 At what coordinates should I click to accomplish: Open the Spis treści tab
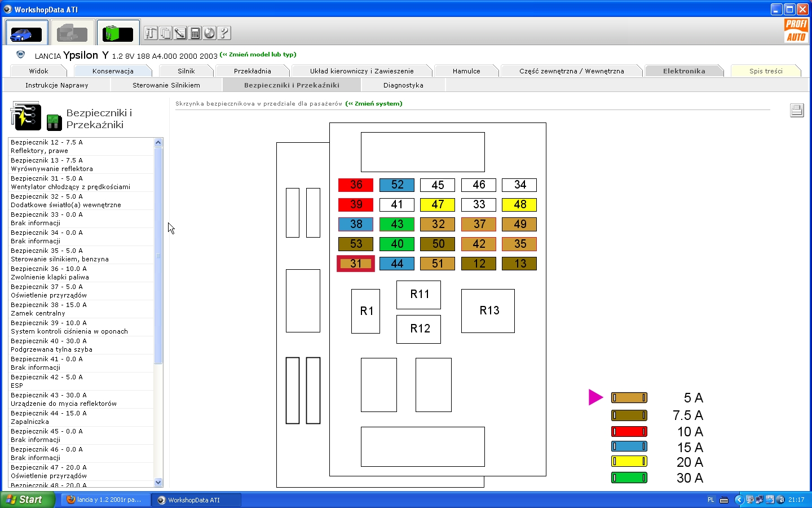click(766, 71)
